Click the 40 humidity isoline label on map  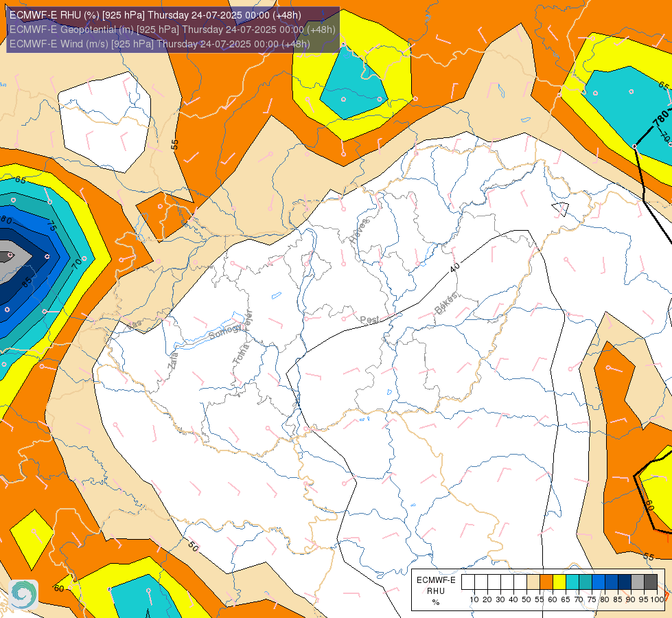[x=454, y=267]
